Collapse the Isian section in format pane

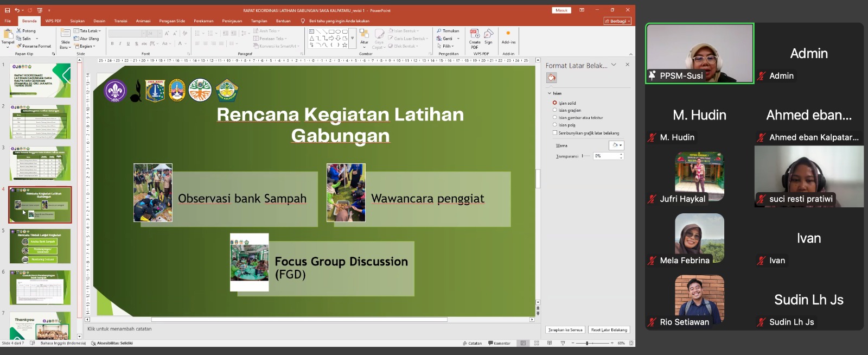549,93
